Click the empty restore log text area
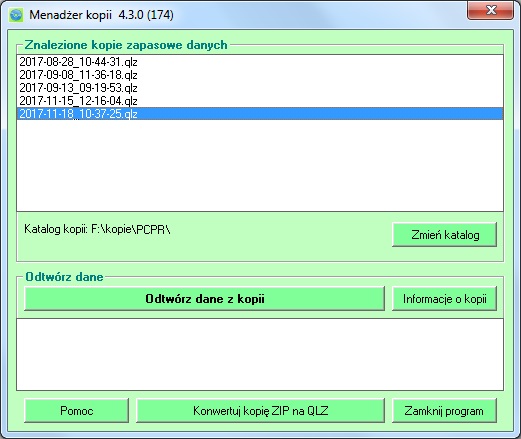 point(260,354)
